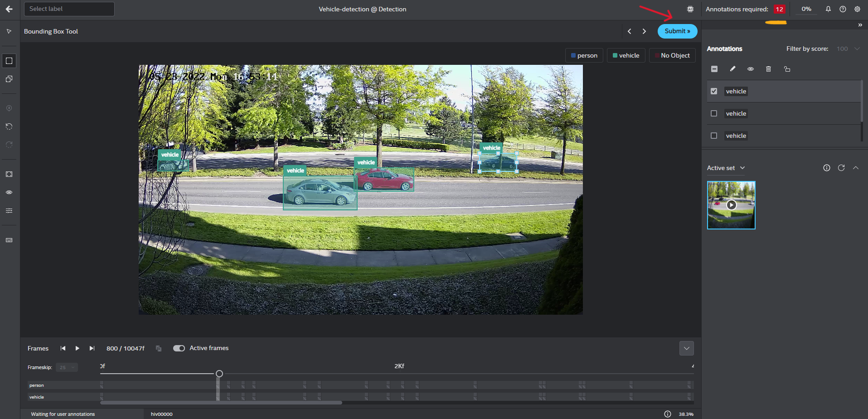Select the No Object label
The height and width of the screenshot is (419, 868).
click(x=672, y=55)
